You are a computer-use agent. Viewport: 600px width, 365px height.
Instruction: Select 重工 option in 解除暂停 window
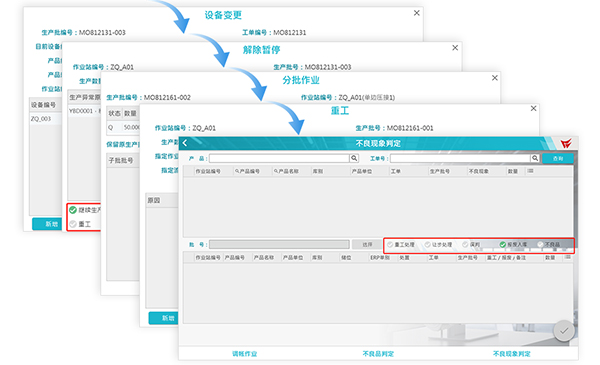coord(80,224)
